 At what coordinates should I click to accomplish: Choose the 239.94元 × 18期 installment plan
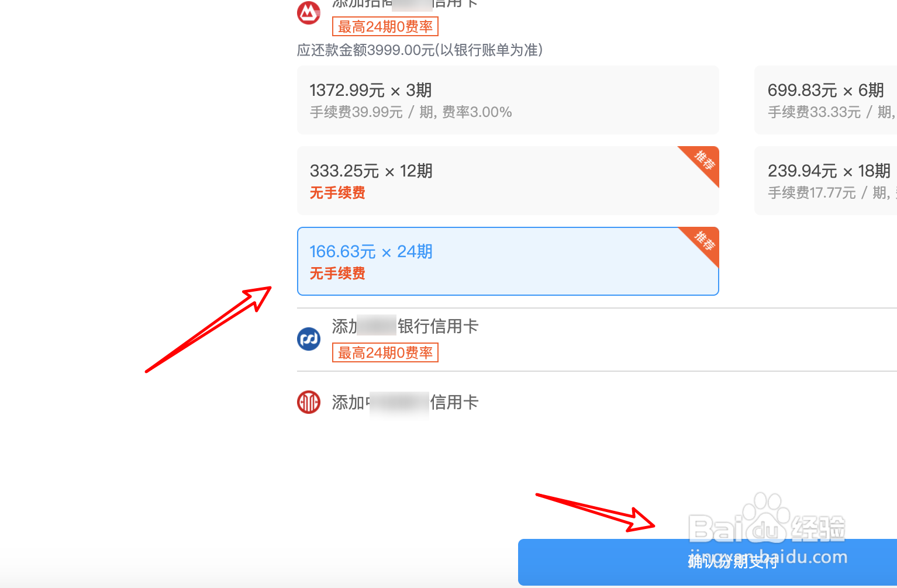826,181
